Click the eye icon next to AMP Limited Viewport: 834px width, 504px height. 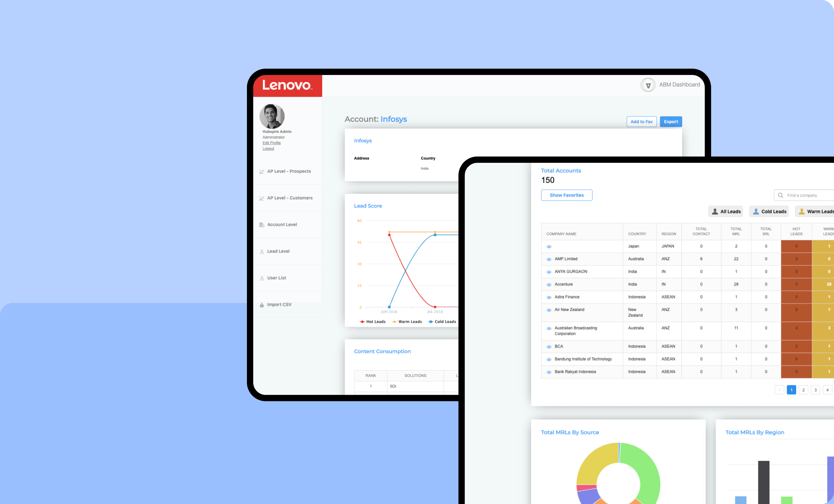coord(548,259)
